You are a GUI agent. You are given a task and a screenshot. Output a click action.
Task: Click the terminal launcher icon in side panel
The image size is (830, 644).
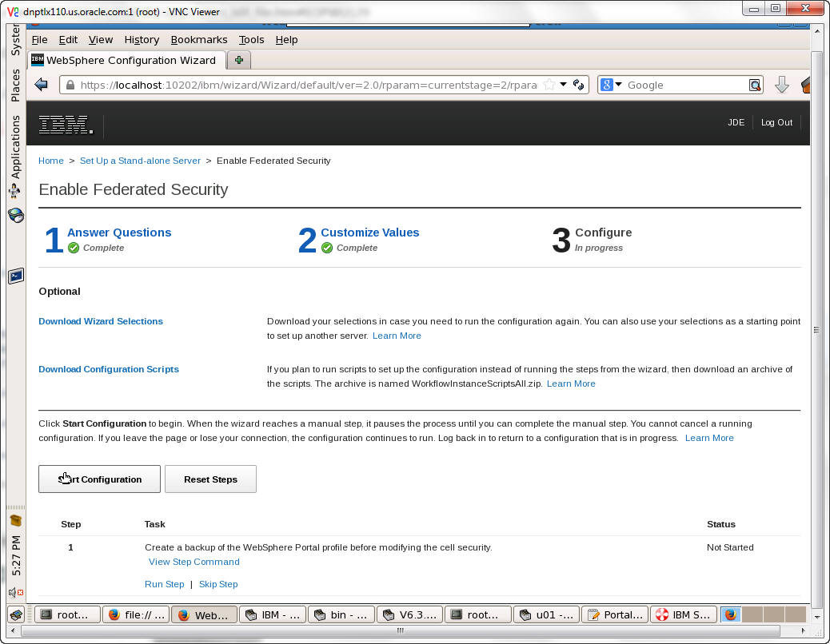16,276
